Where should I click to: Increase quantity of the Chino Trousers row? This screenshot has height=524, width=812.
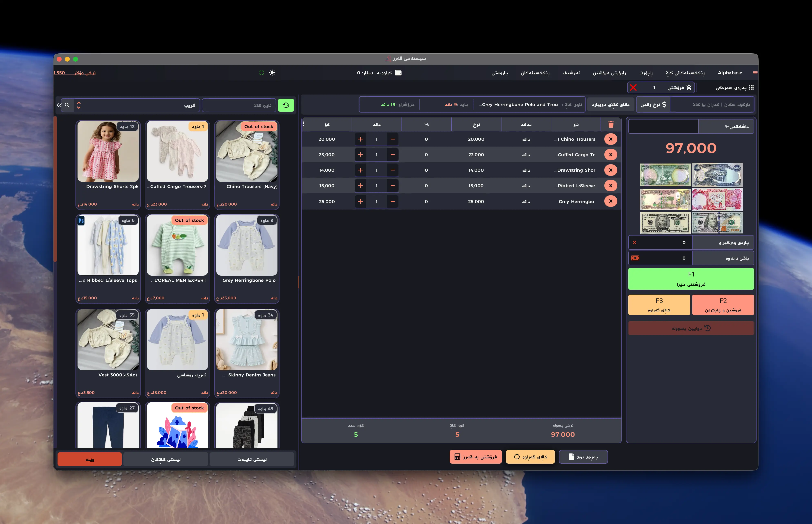tap(360, 139)
